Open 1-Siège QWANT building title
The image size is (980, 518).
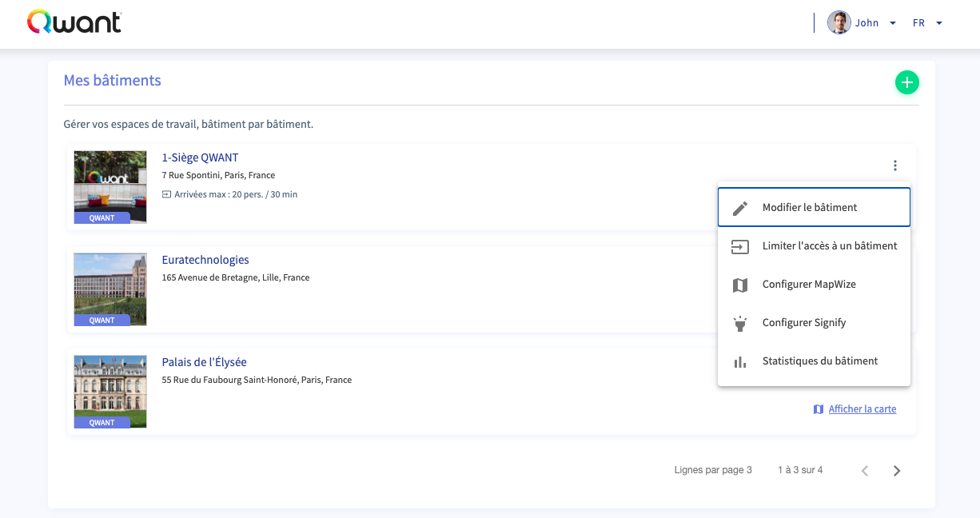tap(200, 157)
